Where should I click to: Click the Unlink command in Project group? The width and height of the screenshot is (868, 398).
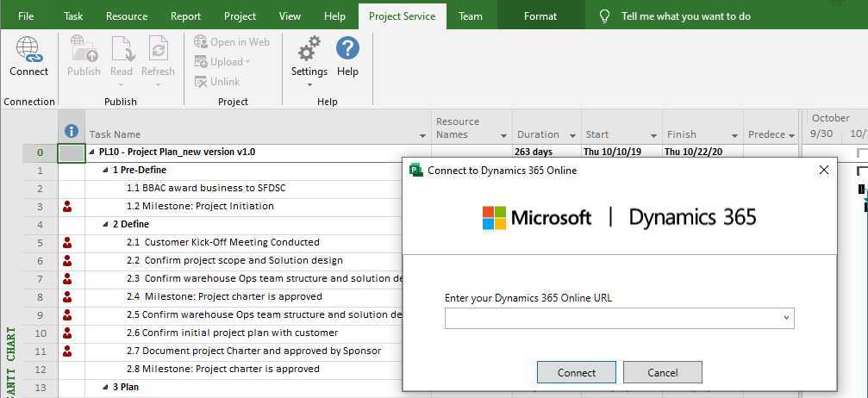click(x=217, y=81)
